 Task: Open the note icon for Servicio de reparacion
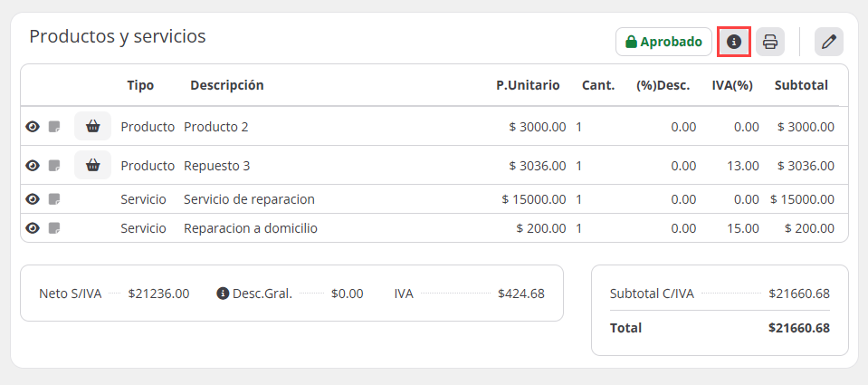(54, 199)
